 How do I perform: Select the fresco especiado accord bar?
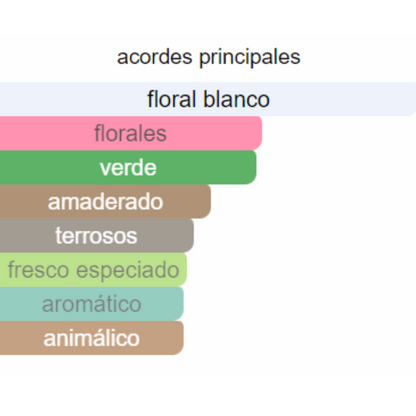click(x=93, y=270)
